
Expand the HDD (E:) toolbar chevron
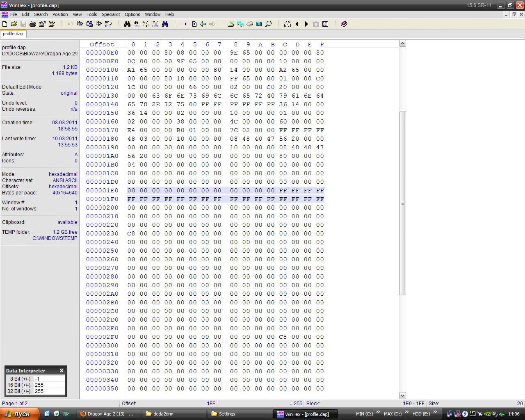(435, 412)
